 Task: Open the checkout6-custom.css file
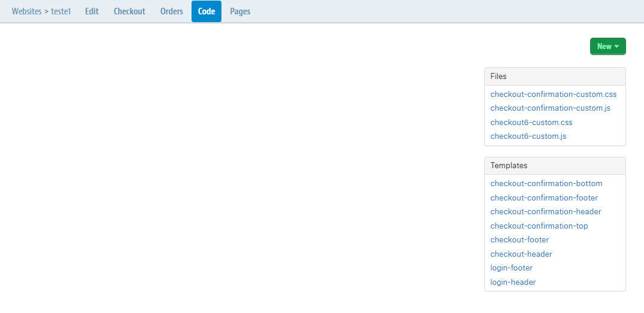pos(531,123)
